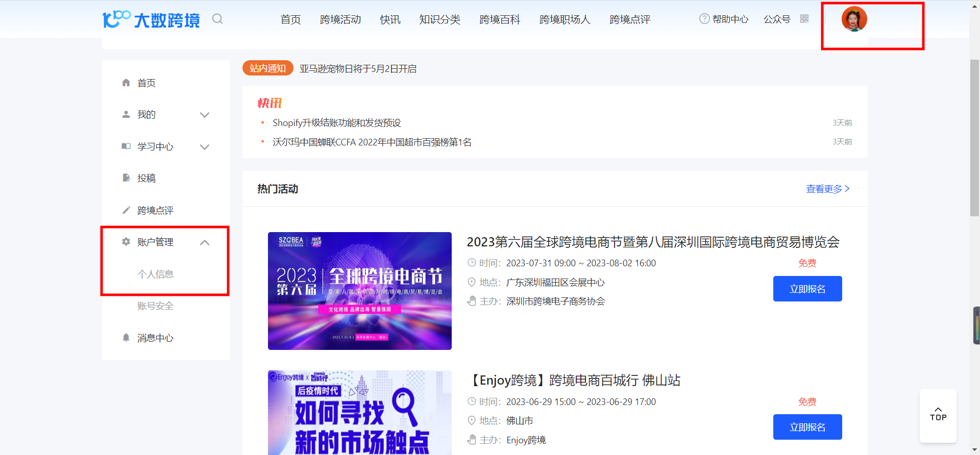Click 公众号 in the header
This screenshot has height=455, width=980.
[x=777, y=19]
